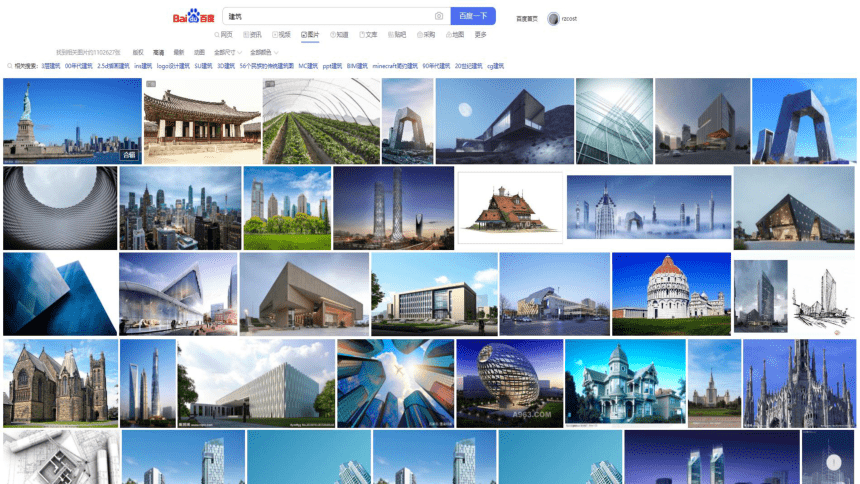The image size is (860, 484).
Task: Toggle the 版权 filter
Action: [x=138, y=53]
